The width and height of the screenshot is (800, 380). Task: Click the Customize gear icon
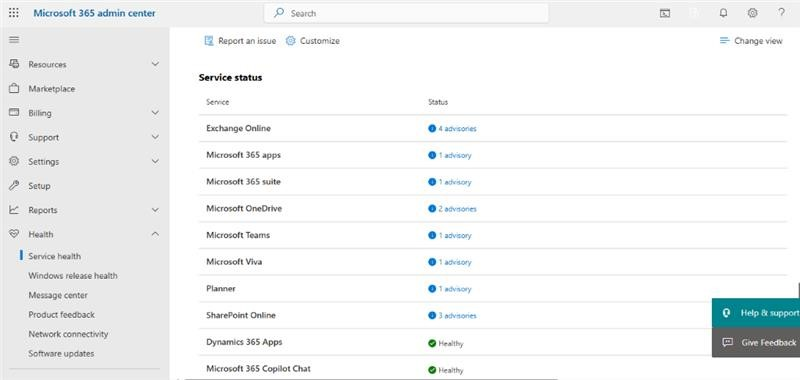290,41
